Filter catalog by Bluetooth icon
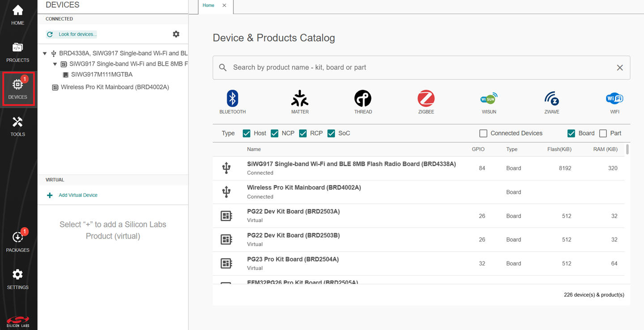The height and width of the screenshot is (330, 644). (x=232, y=102)
